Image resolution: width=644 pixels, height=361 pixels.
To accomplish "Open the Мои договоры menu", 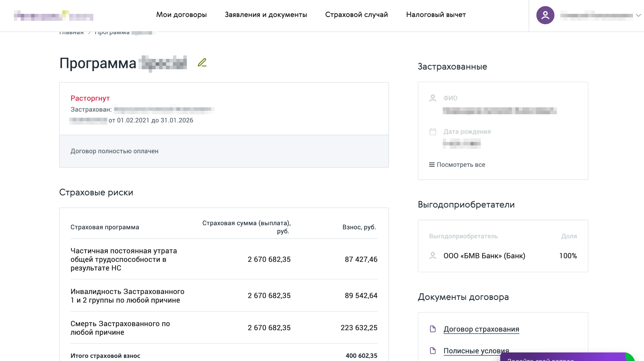I will click(181, 14).
